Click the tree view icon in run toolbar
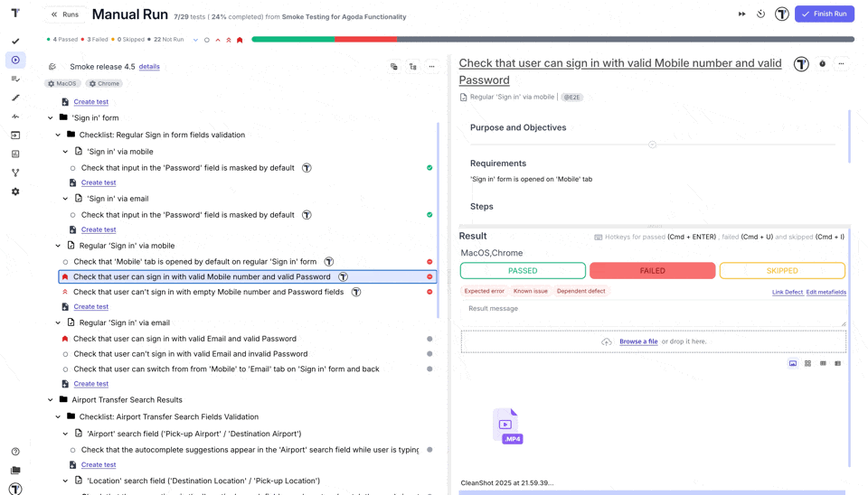This screenshot has width=868, height=495. [x=412, y=67]
